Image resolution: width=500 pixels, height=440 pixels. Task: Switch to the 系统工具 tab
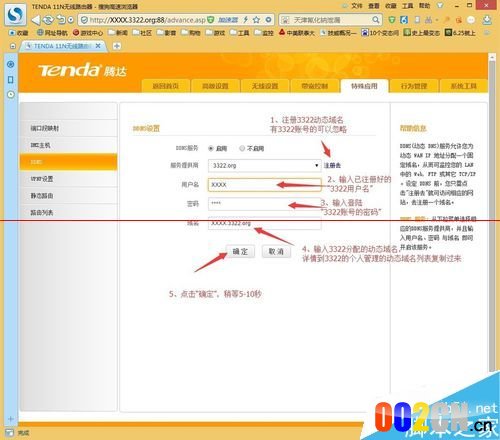pyautogui.click(x=464, y=86)
